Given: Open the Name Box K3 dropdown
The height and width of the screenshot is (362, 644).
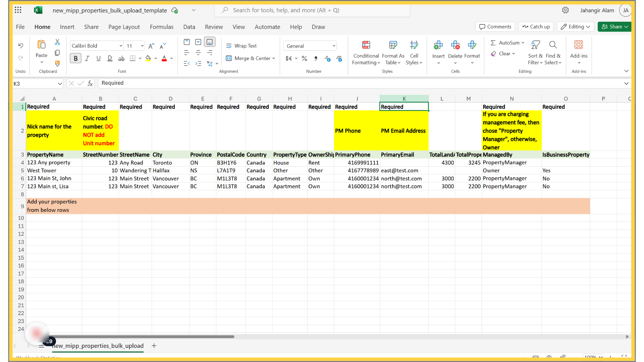Looking at the screenshot, I should (60, 84).
